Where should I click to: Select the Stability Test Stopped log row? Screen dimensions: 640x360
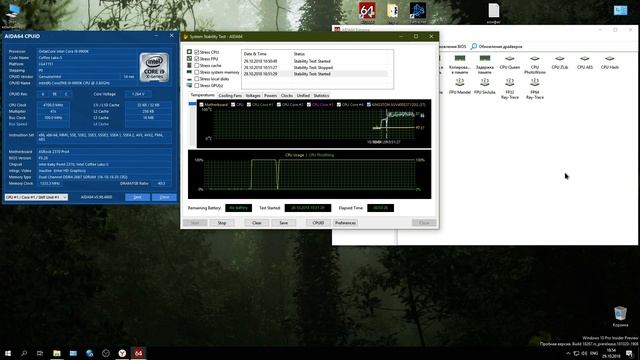point(315,67)
